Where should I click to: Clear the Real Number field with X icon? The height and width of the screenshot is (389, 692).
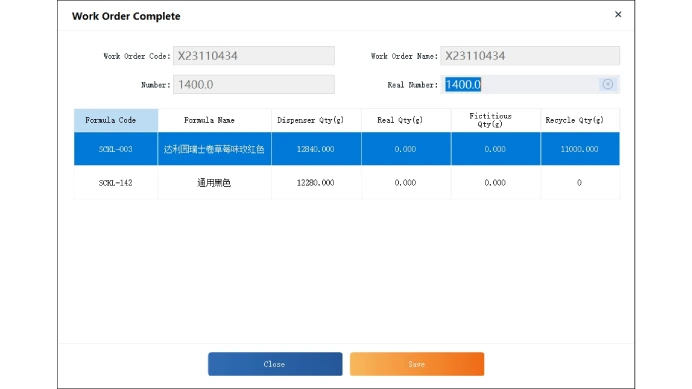tap(608, 84)
